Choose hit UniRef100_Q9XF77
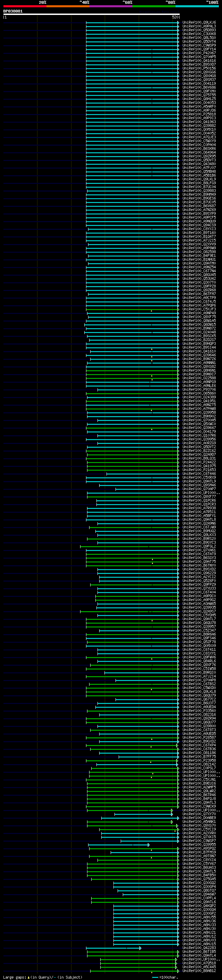Image resolution: width=222 pixels, height=980 pixels. pyautogui.click(x=199, y=496)
